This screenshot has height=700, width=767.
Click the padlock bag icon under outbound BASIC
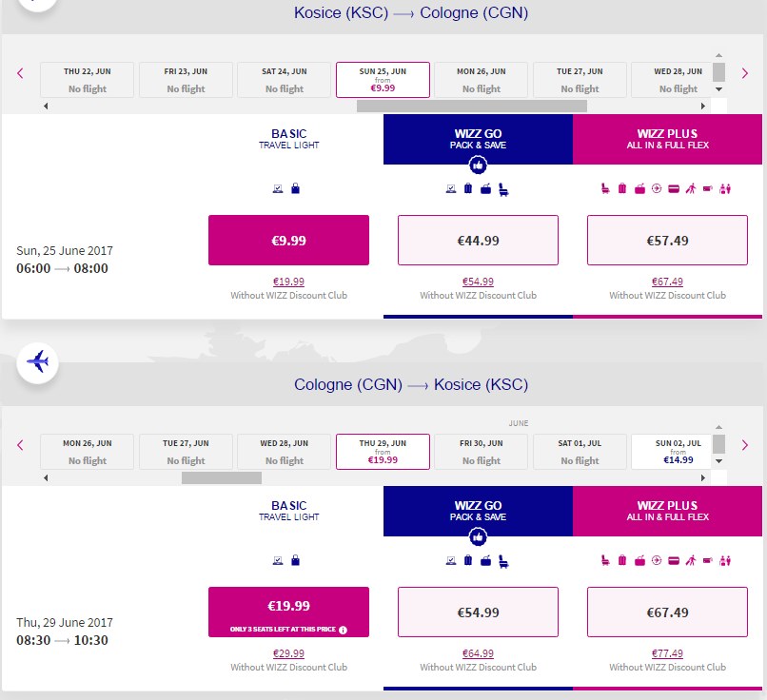(295, 188)
